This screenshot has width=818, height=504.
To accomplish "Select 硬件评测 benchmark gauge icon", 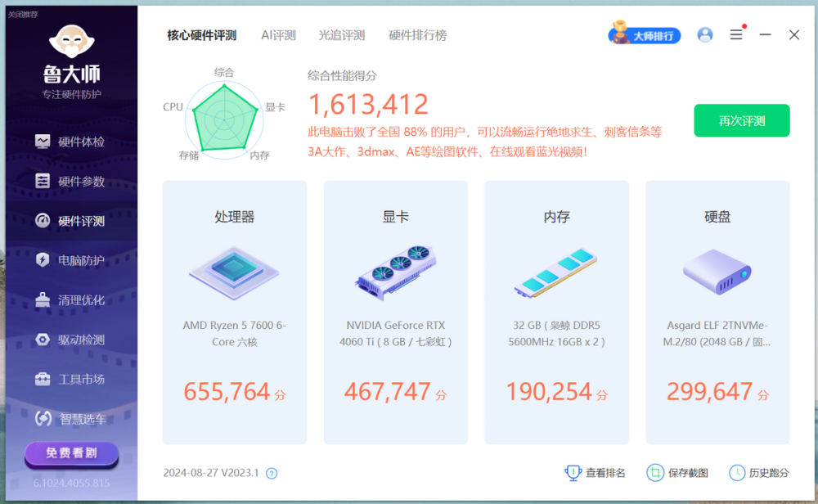I will click(43, 221).
